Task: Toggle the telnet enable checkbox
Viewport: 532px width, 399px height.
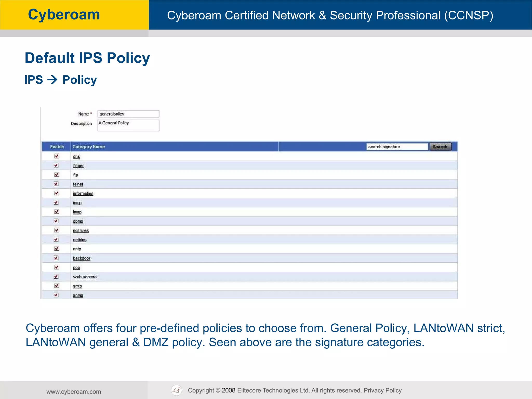Action: 56,184
